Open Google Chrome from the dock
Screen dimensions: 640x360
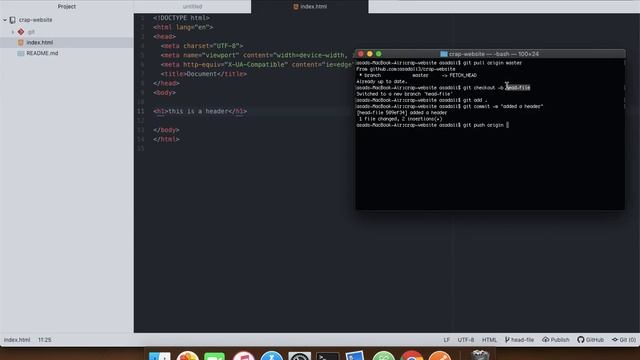click(x=412, y=355)
